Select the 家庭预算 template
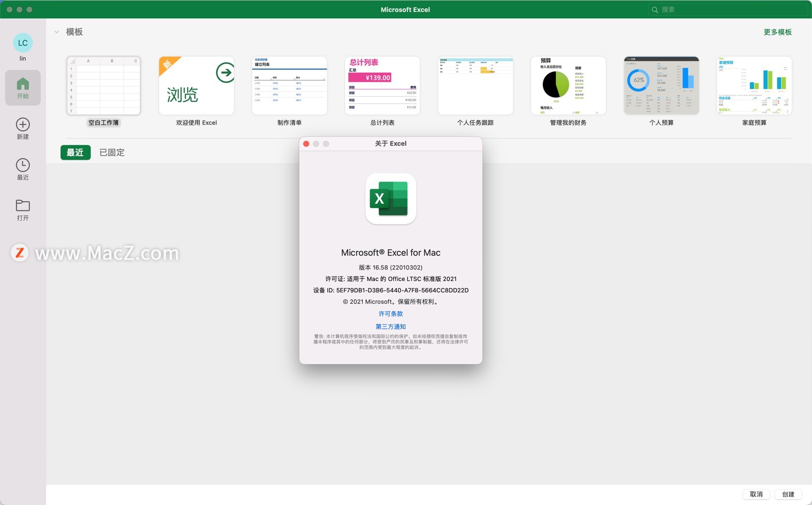The image size is (812, 505). (754, 85)
